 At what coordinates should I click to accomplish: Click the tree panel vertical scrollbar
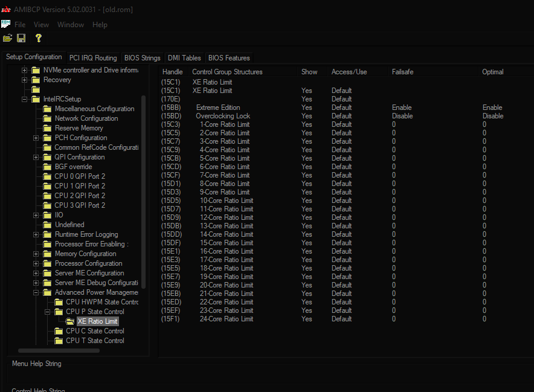tap(143, 191)
